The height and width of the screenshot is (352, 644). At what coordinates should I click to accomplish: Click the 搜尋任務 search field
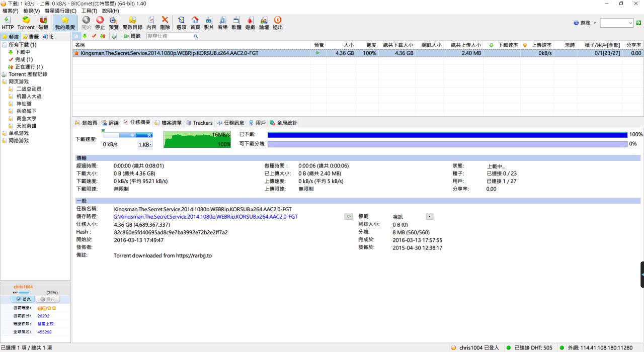170,36
